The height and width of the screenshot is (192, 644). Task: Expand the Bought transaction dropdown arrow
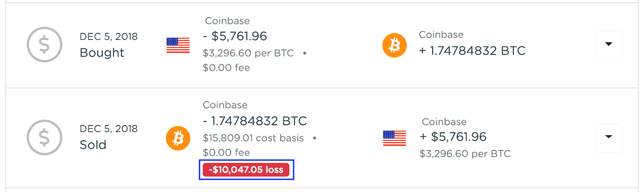tap(608, 44)
